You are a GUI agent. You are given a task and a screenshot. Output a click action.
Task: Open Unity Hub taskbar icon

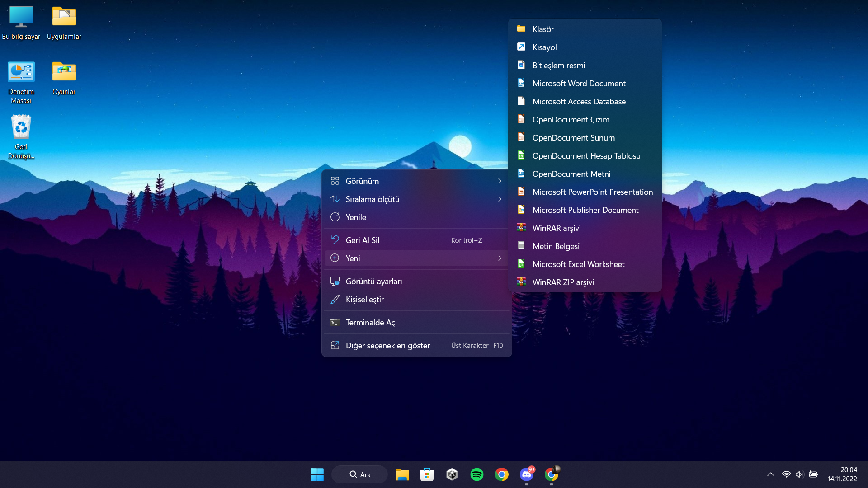(452, 474)
